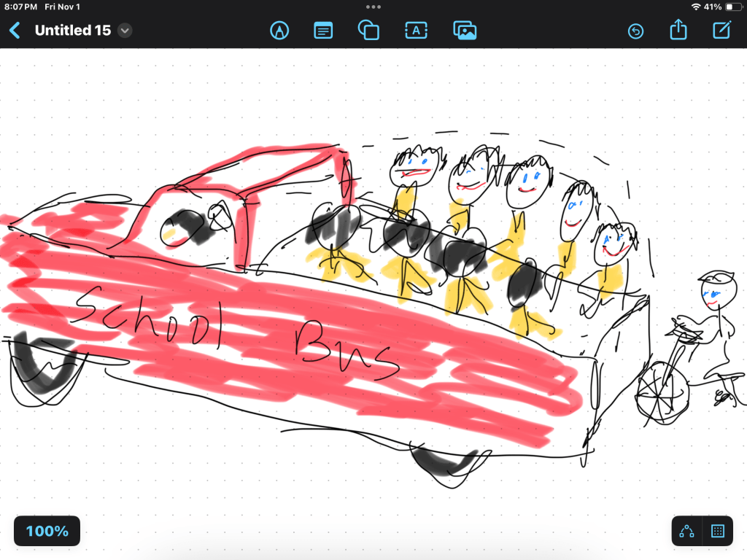Open the photo and media inserter

click(464, 31)
